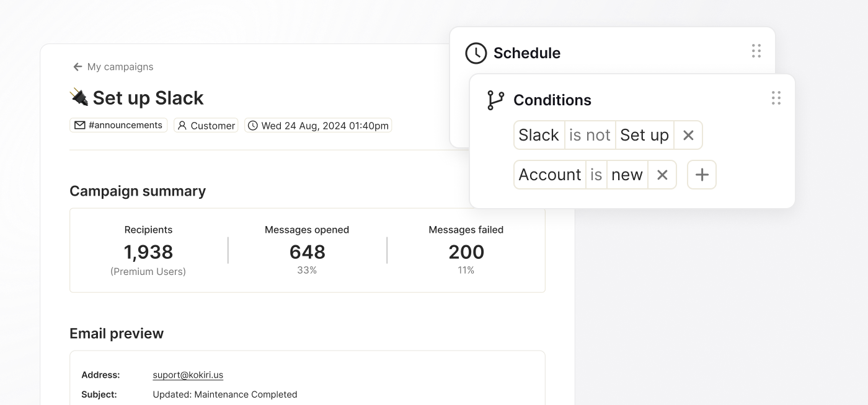Click the Customer audience tag
This screenshot has height=405, width=868.
tap(206, 125)
